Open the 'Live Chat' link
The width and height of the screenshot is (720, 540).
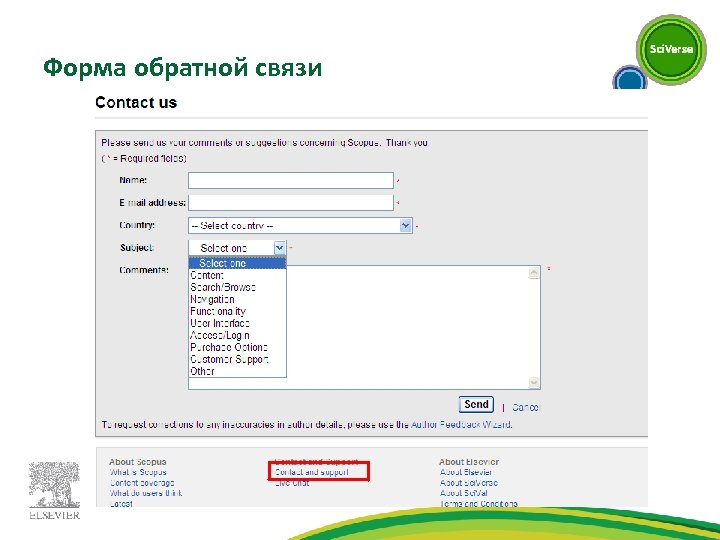tap(292, 483)
